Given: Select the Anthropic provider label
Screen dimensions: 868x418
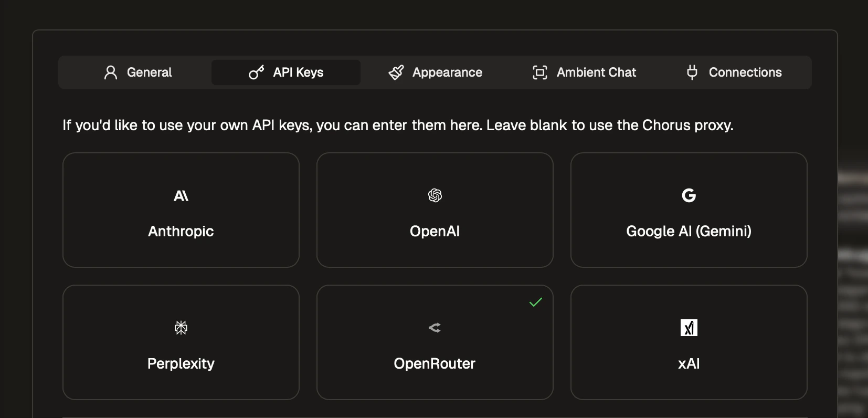Looking at the screenshot, I should tap(181, 232).
